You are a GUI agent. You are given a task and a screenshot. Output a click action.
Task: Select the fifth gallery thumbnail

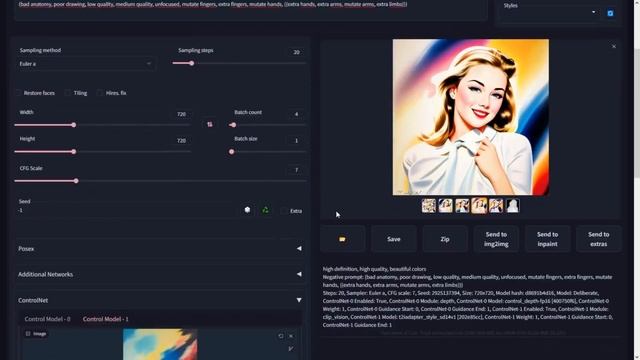coord(496,205)
